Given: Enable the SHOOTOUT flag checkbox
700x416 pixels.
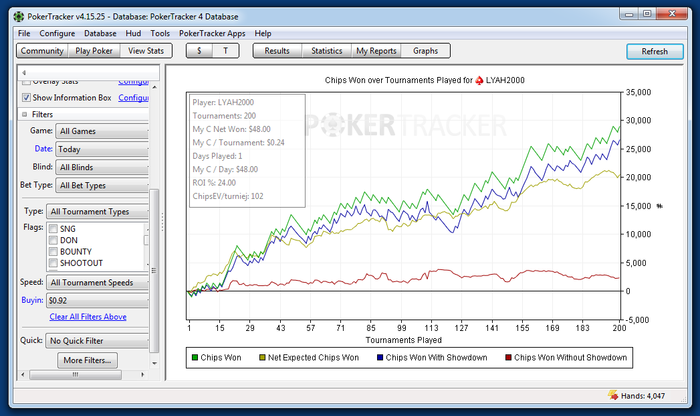Looking at the screenshot, I should click(53, 263).
